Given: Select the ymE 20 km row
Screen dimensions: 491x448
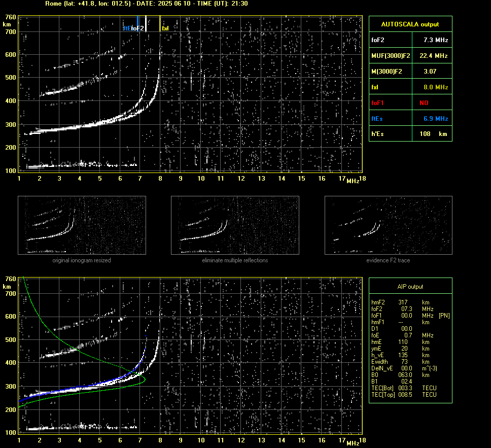Looking at the screenshot, I should (400, 349).
